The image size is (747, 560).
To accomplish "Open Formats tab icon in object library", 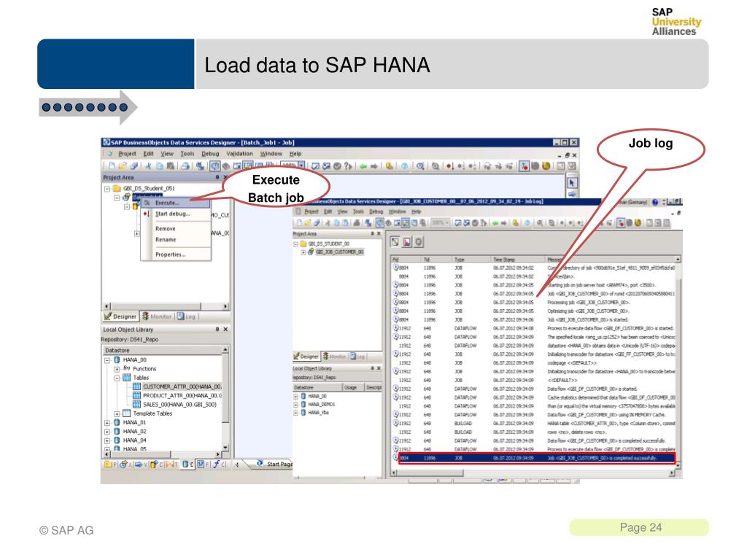I will [204, 464].
